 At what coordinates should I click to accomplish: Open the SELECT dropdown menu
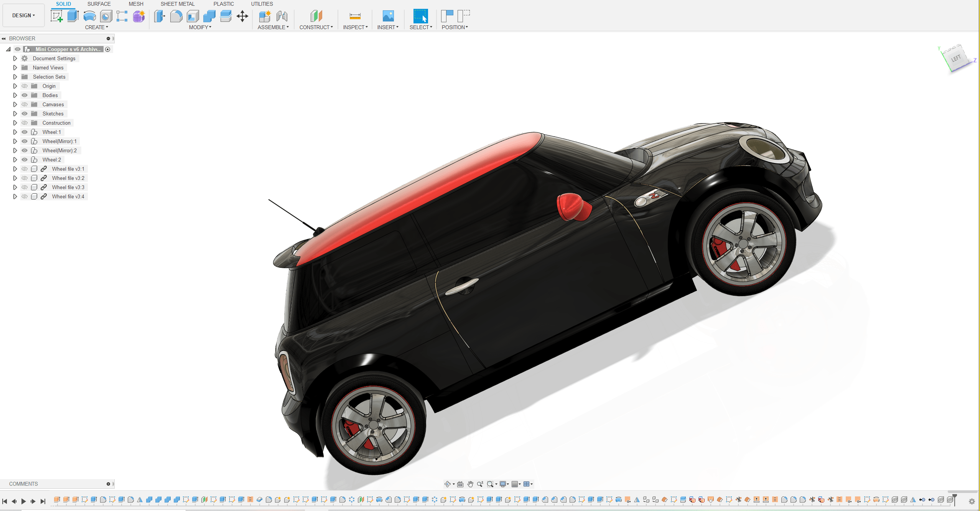[x=421, y=27]
